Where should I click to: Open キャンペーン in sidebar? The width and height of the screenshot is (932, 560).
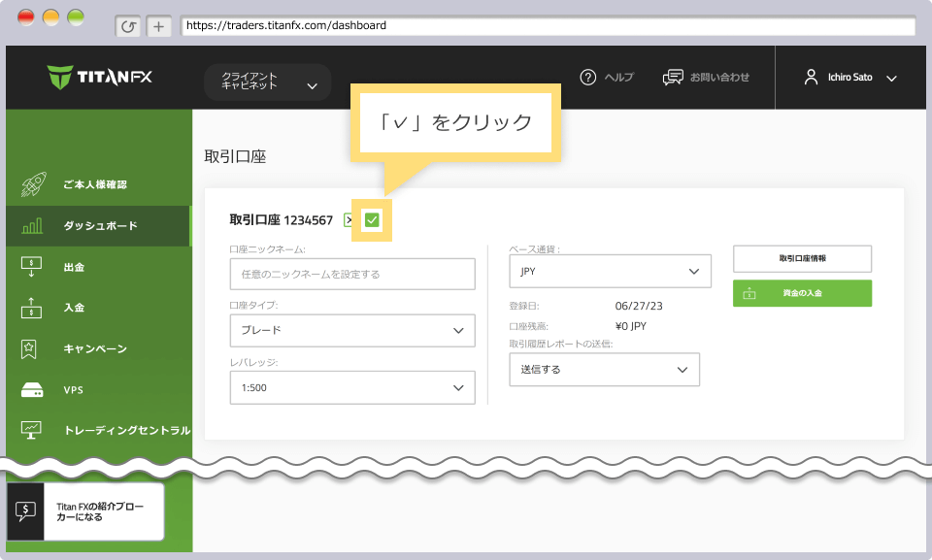(x=95, y=348)
